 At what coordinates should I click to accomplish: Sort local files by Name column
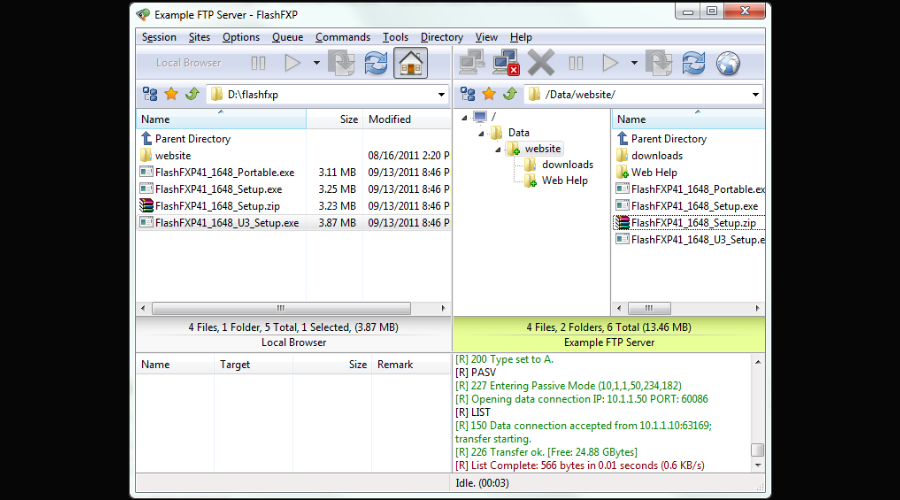[221, 119]
